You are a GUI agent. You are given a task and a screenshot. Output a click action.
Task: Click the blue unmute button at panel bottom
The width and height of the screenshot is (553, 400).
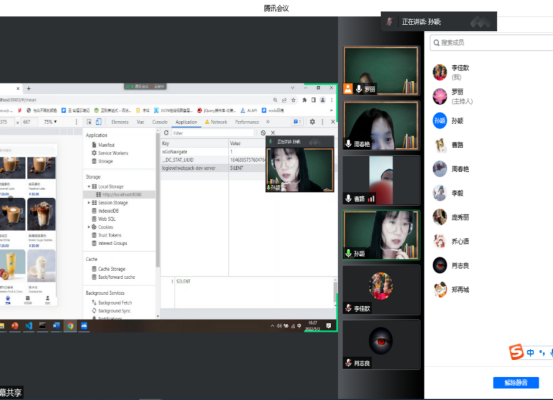click(x=516, y=382)
